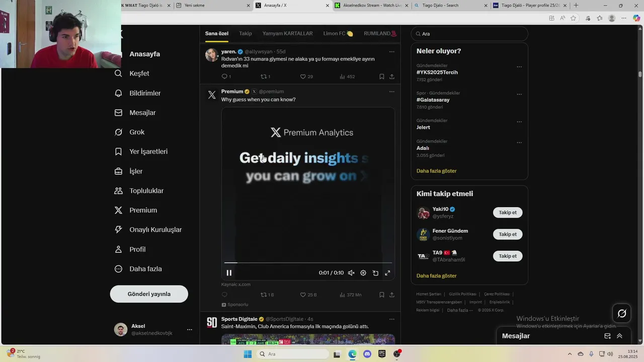This screenshot has height=362, width=644.
Task: Repost yaren's post
Action: (264, 76)
